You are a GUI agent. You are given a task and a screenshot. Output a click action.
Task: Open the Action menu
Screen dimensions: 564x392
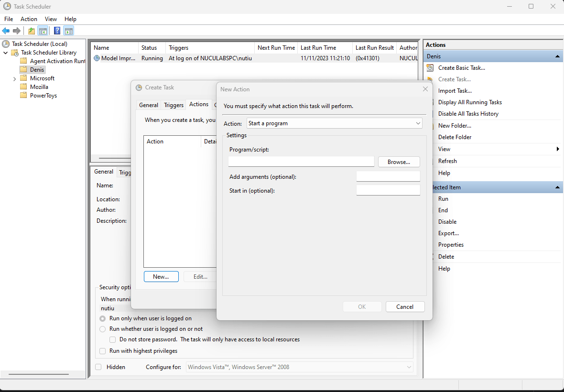[x=29, y=19]
